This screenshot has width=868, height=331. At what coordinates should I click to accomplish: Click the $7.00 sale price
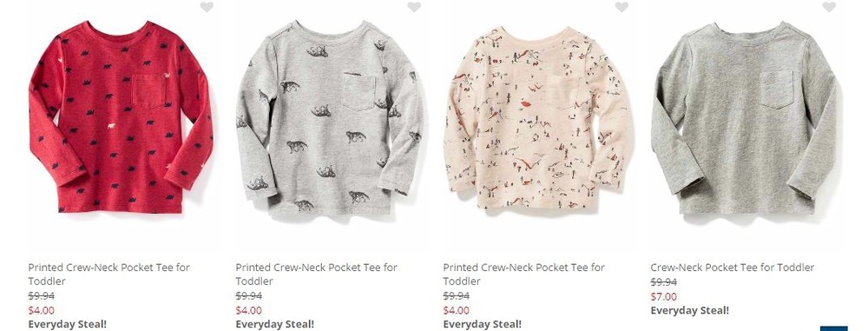point(664,296)
